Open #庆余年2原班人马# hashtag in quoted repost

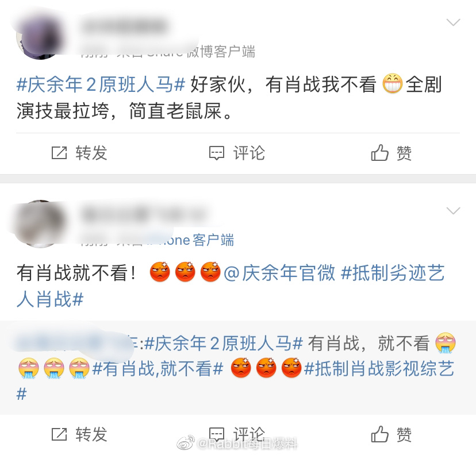tap(224, 344)
